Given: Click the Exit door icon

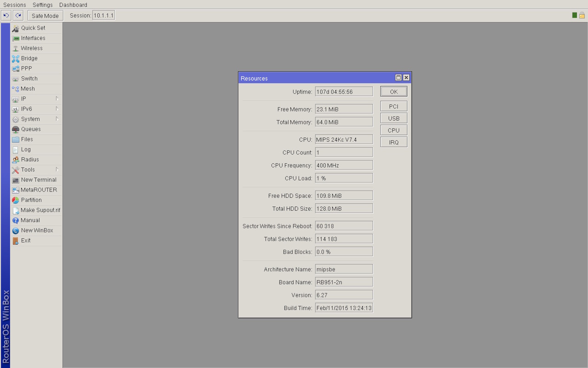Looking at the screenshot, I should click(x=16, y=241).
